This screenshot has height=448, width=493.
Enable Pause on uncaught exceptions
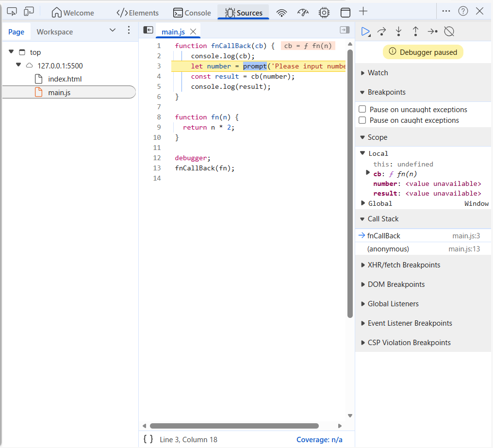point(362,110)
